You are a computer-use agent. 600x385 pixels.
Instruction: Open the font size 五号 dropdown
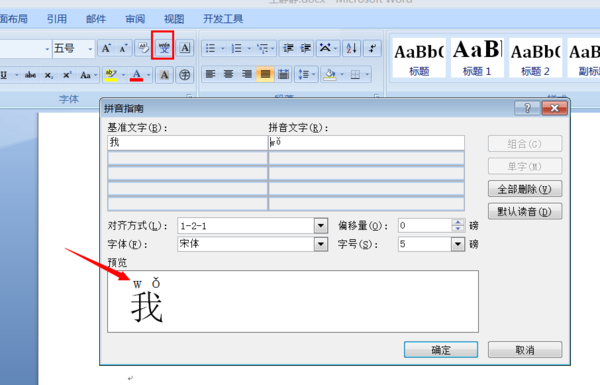click(90, 49)
